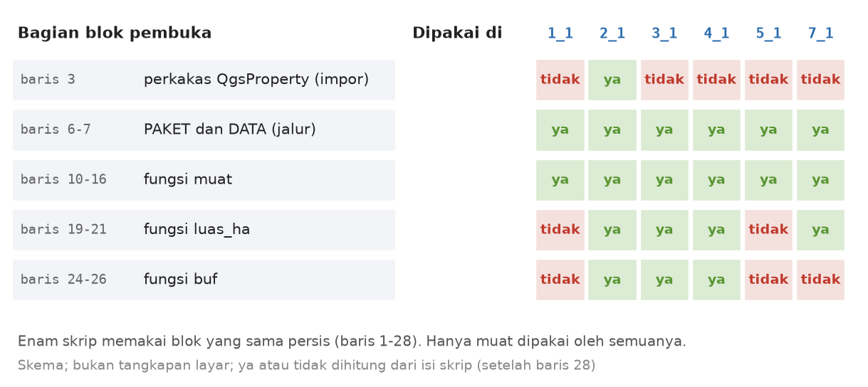
Task: Open the 1_1 column header link
Action: point(560,33)
